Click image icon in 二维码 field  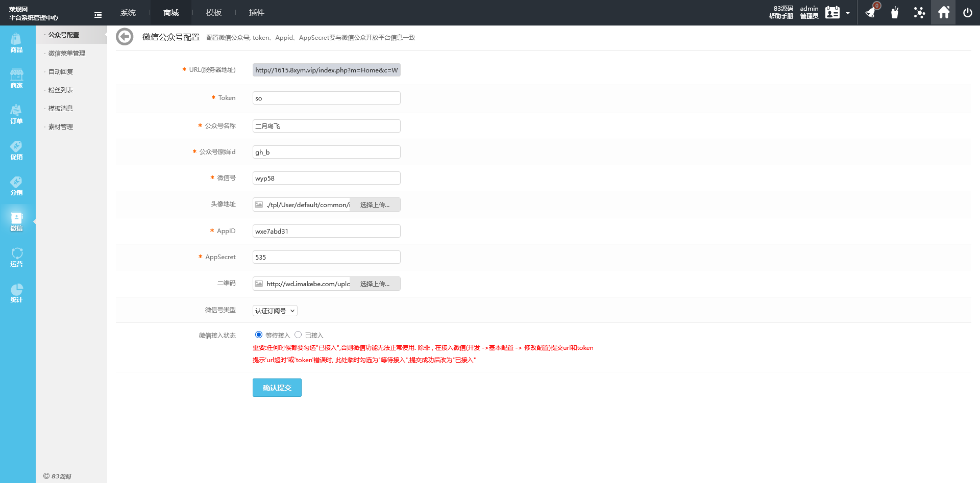pyautogui.click(x=259, y=284)
